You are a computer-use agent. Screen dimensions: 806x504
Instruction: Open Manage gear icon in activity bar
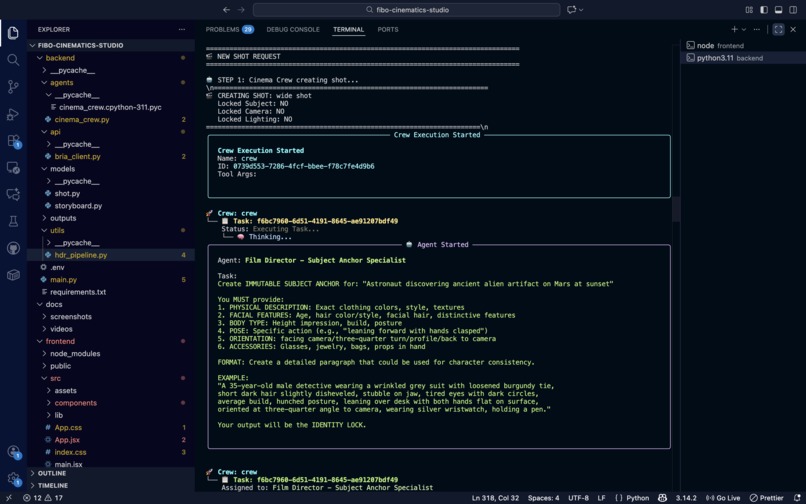coord(13,479)
